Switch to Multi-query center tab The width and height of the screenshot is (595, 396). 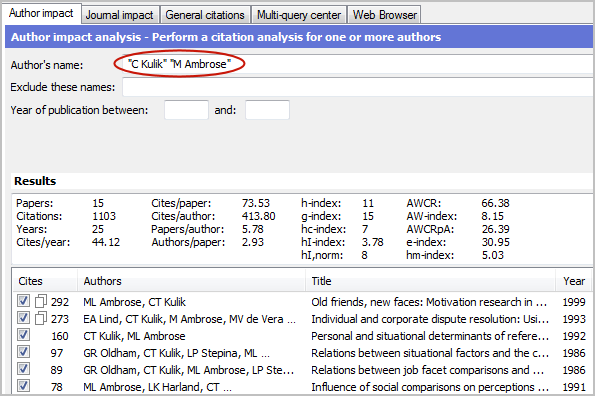click(x=299, y=15)
